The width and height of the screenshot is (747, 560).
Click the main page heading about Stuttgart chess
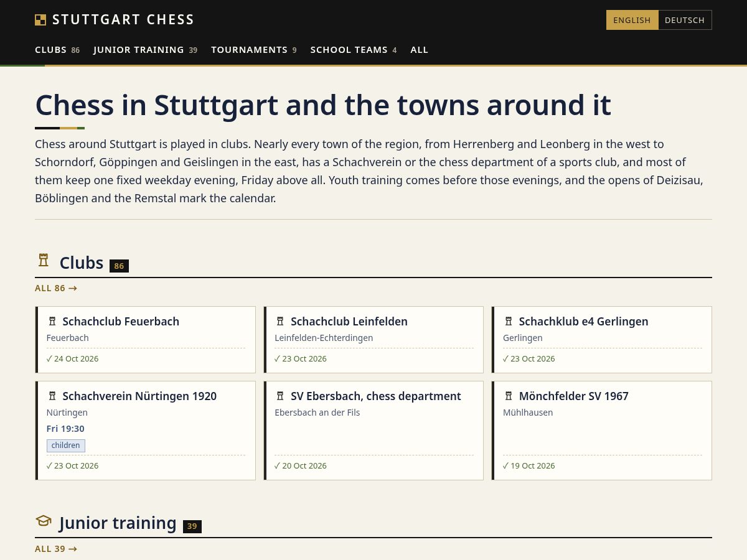click(x=323, y=105)
